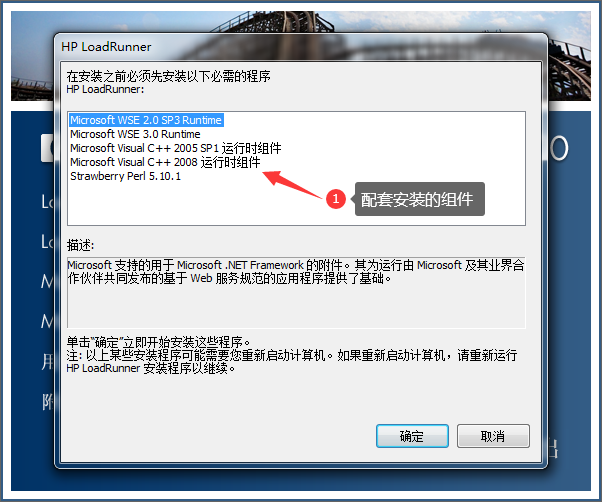The image size is (602, 502).
Task: Click the 确定 button to start installing
Action: (412, 436)
